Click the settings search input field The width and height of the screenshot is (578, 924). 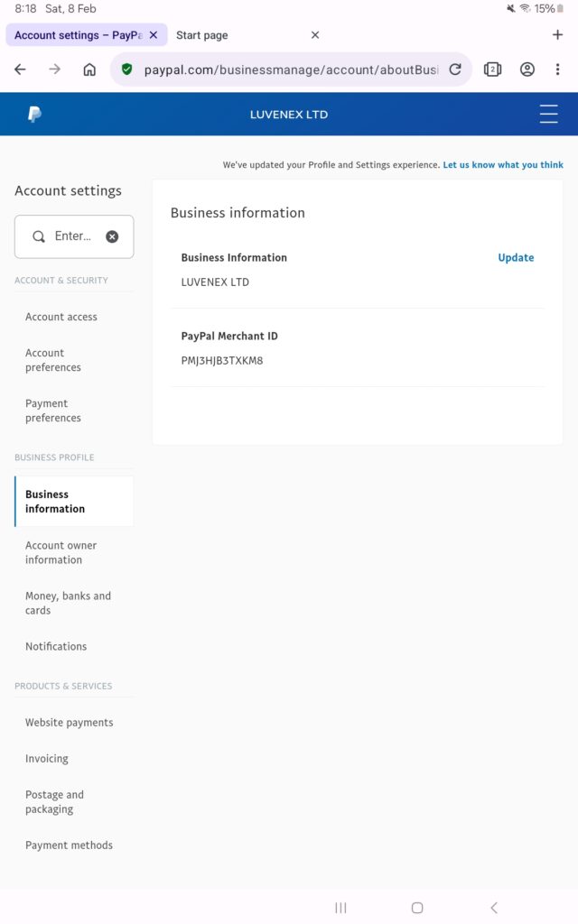click(72, 236)
